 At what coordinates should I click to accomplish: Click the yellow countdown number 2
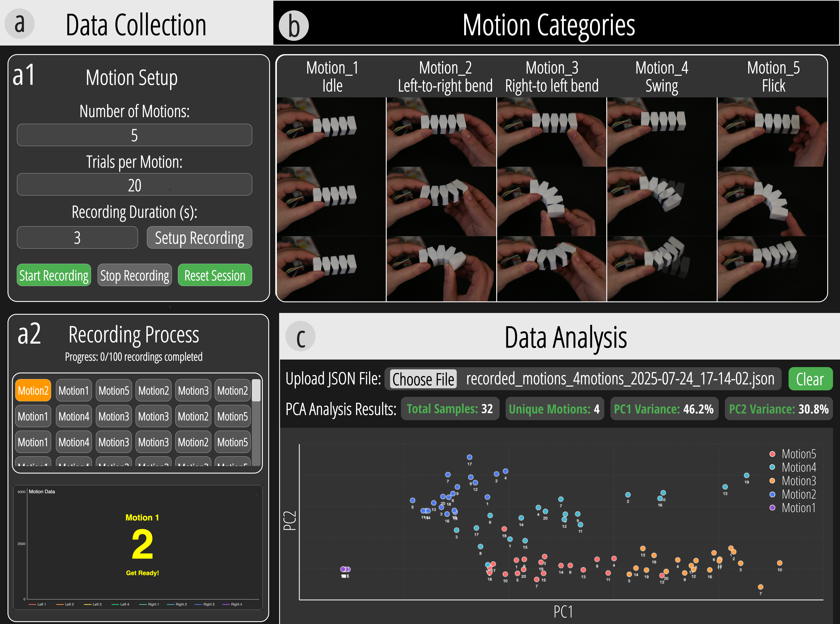click(142, 544)
